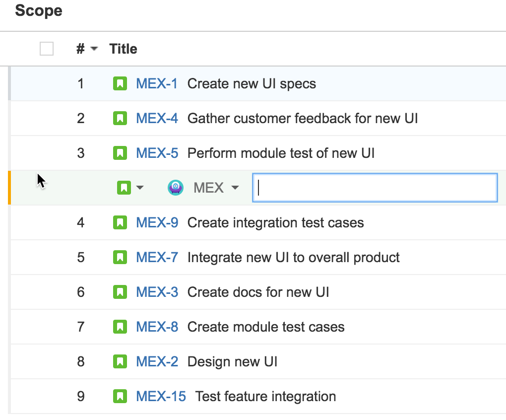This screenshot has width=506, height=420.
Task: Select 'Test feature integration' title text
Action: (x=265, y=397)
